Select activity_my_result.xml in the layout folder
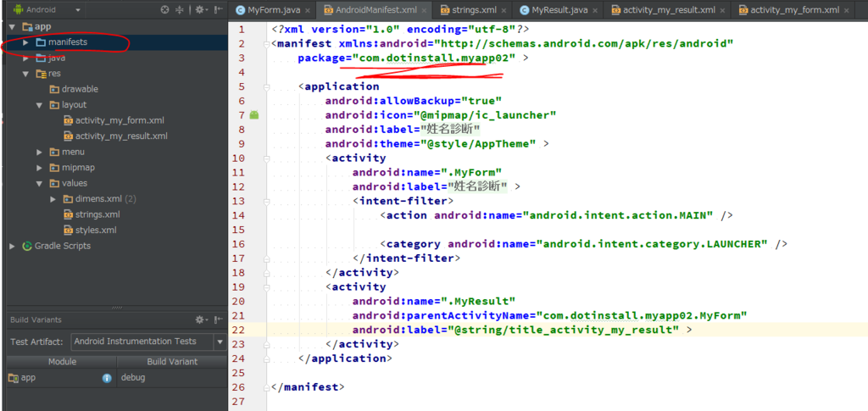Screen dimensions: 868x411 [121, 136]
